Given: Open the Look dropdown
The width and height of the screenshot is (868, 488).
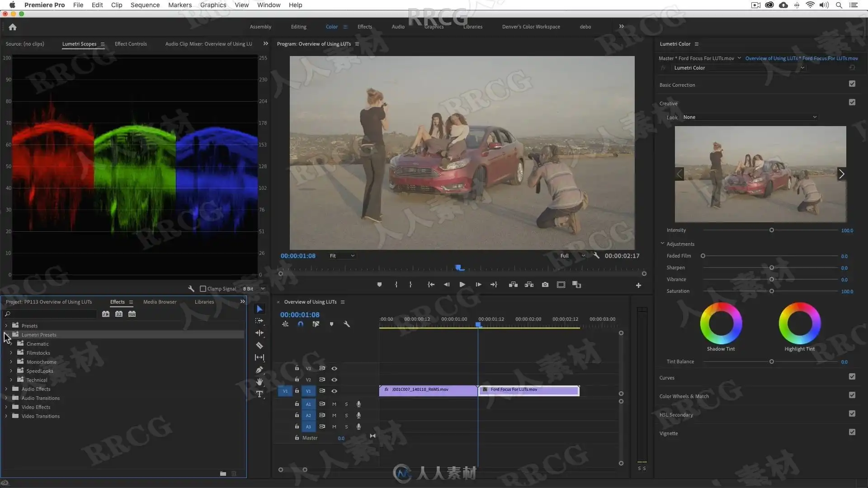Looking at the screenshot, I should click(x=750, y=117).
